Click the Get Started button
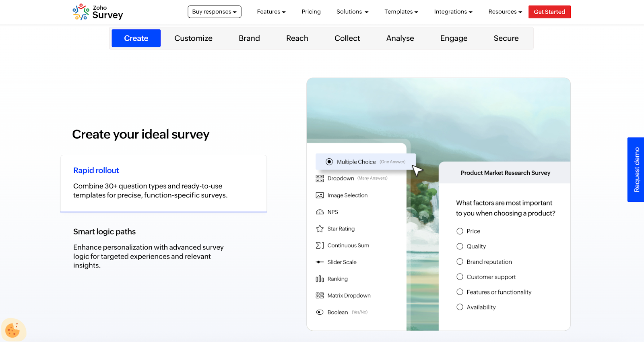644x342 pixels. [549, 12]
